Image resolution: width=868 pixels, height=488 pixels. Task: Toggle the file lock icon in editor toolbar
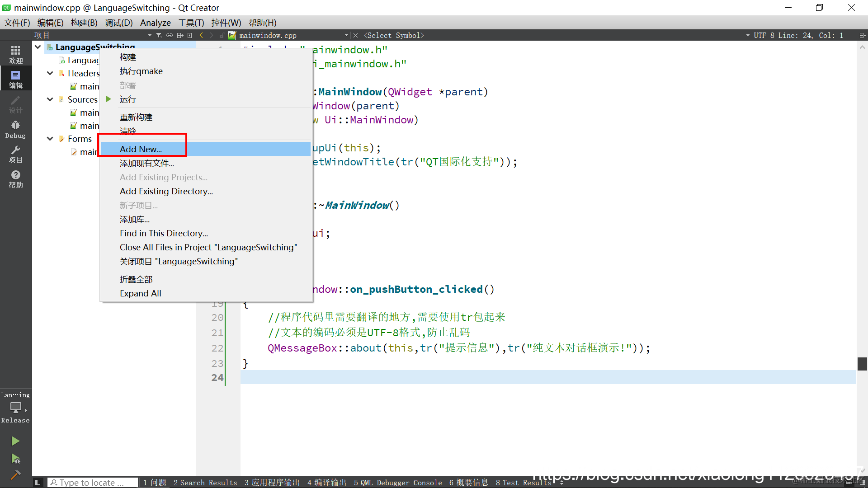coord(222,35)
